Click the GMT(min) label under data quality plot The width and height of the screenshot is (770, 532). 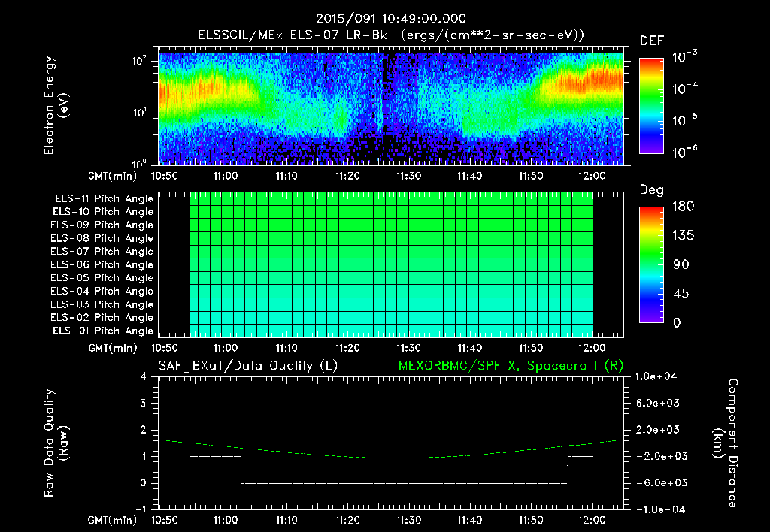113,520
